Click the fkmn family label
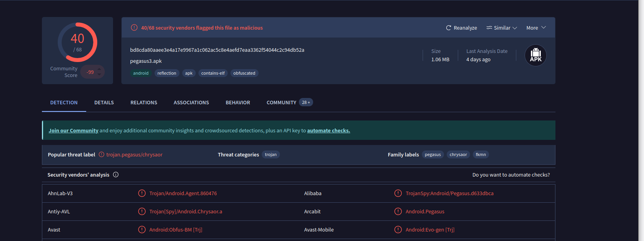 pyautogui.click(x=481, y=154)
